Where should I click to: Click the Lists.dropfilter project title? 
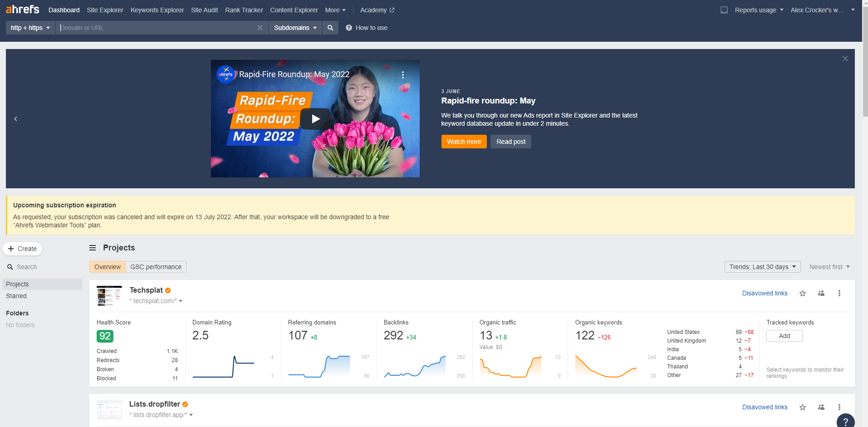coord(155,404)
